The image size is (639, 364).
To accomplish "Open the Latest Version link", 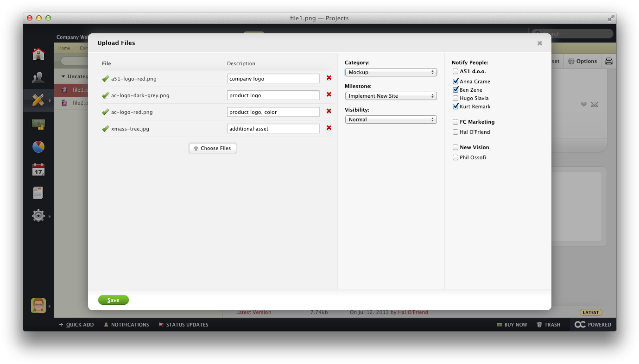I will pyautogui.click(x=254, y=312).
